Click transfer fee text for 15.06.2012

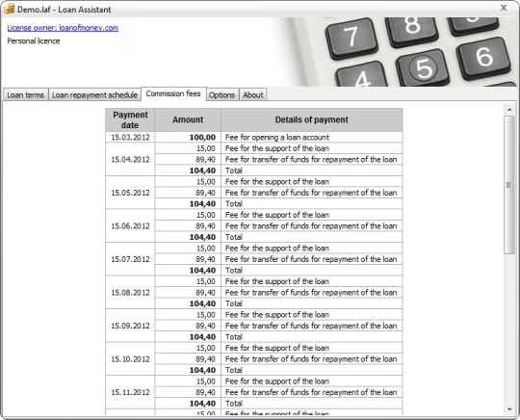pos(311,226)
